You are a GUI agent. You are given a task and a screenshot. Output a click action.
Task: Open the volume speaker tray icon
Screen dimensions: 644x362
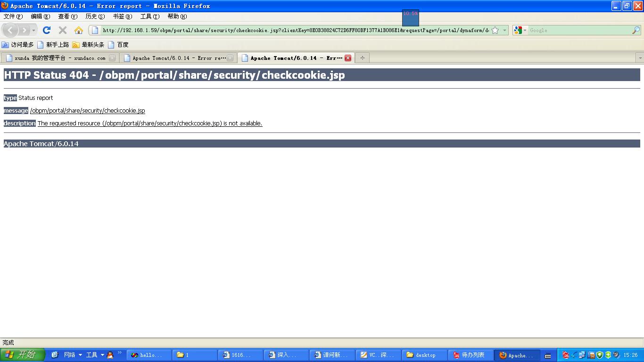pos(616,355)
